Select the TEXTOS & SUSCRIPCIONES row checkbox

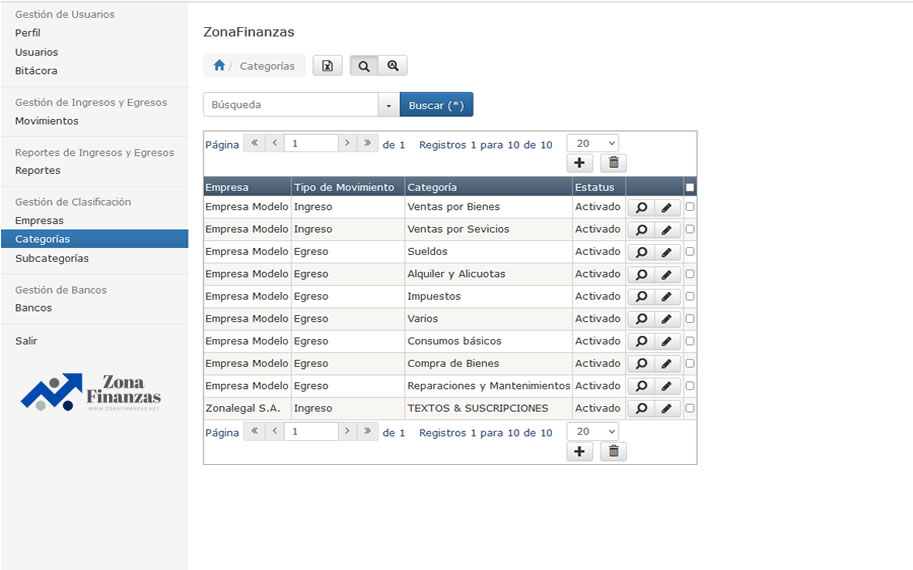pyautogui.click(x=690, y=408)
